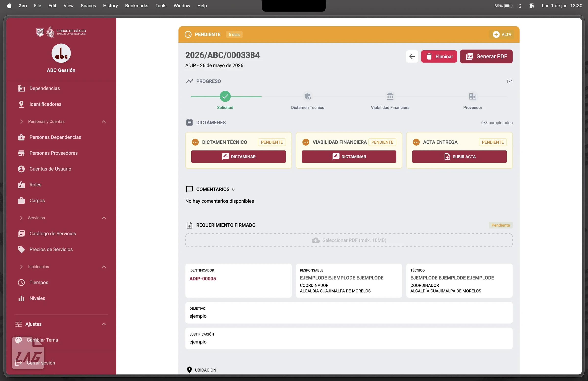Open the Spaces menu
This screenshot has height=381, width=588.
click(88, 5)
